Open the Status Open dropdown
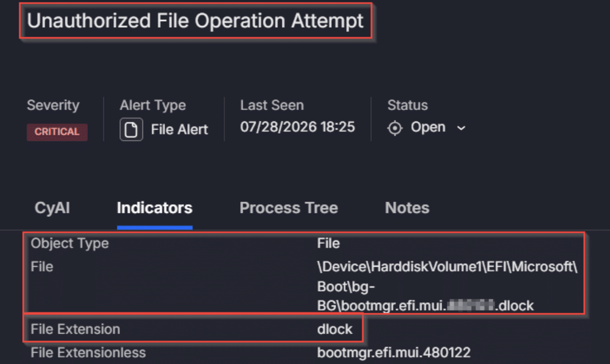The image size is (610, 364). coord(427,128)
